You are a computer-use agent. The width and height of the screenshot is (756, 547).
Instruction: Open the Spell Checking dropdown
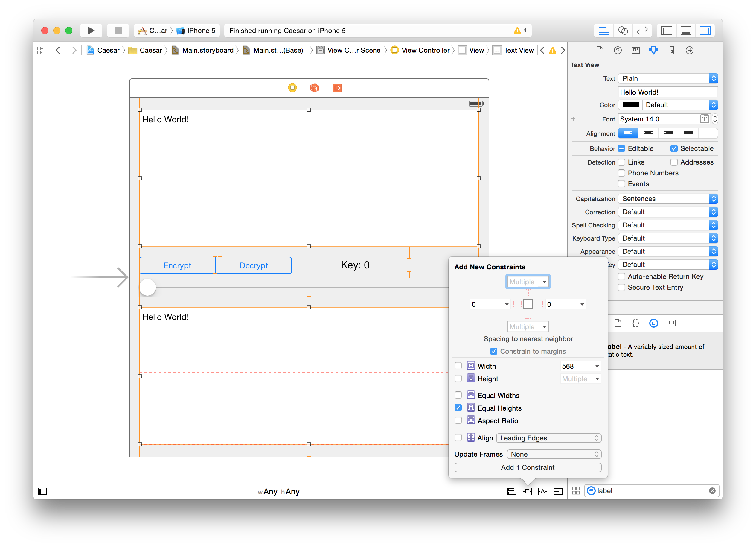668,225
